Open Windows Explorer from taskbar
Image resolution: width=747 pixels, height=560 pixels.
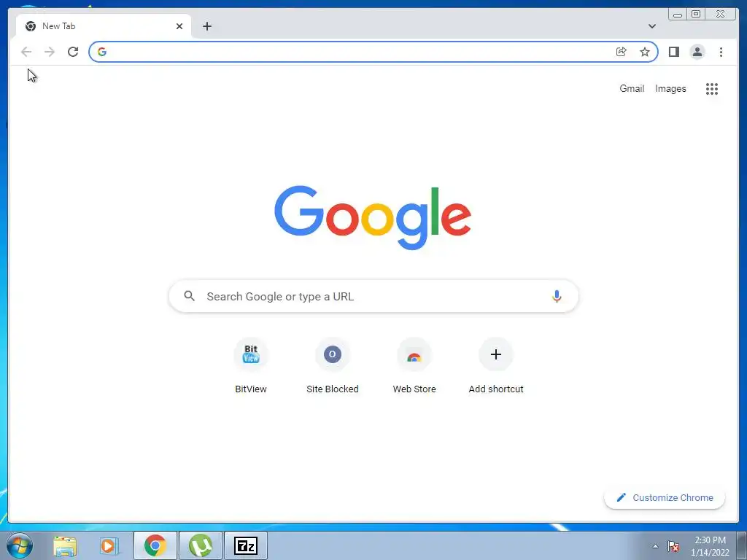65,545
